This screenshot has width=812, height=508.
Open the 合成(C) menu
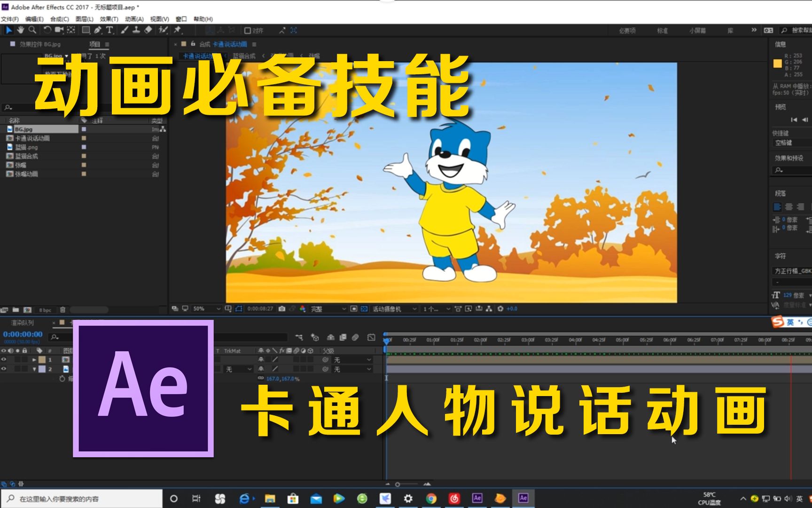59,19
